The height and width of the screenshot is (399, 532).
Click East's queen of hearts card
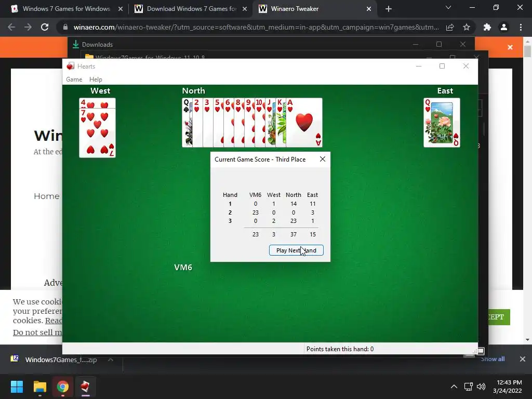pyautogui.click(x=442, y=123)
